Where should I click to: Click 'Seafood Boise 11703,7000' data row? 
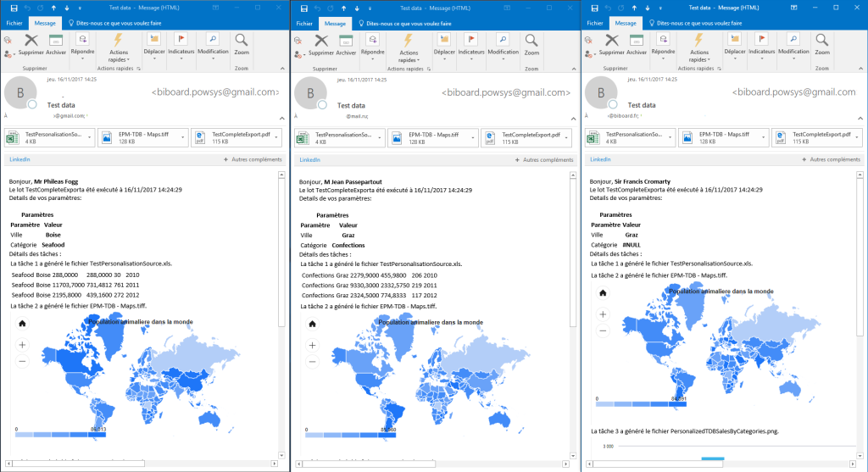[x=75, y=285]
